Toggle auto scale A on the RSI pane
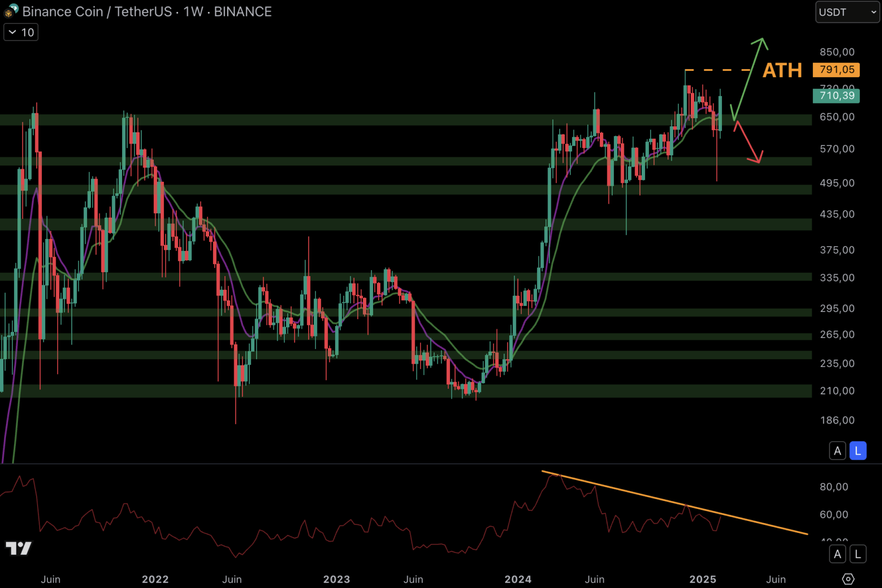The width and height of the screenshot is (882, 588). coord(837,554)
